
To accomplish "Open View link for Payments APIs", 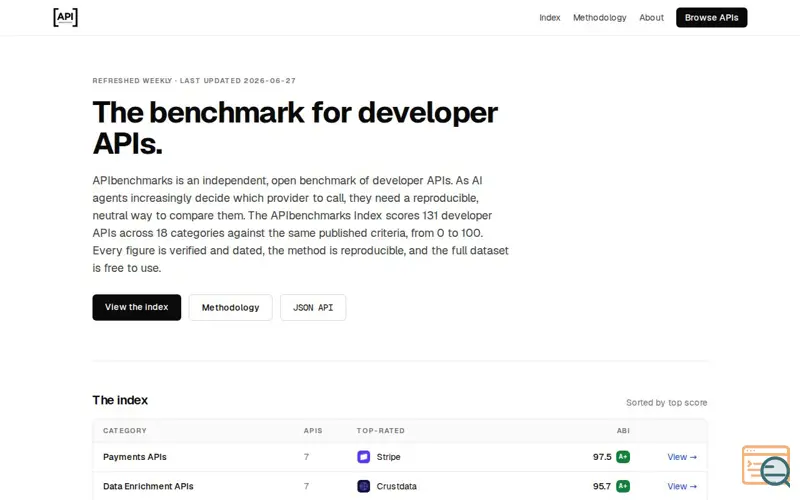I will pyautogui.click(x=682, y=457).
